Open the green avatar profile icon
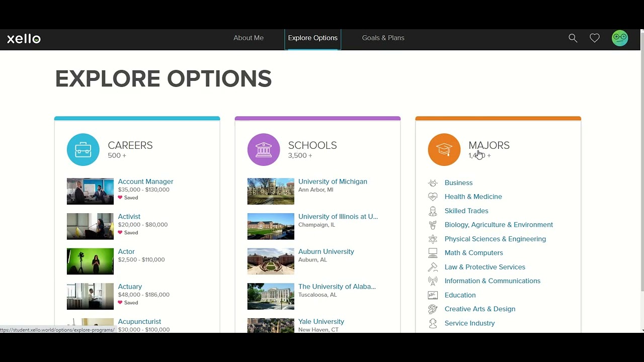 point(620,38)
